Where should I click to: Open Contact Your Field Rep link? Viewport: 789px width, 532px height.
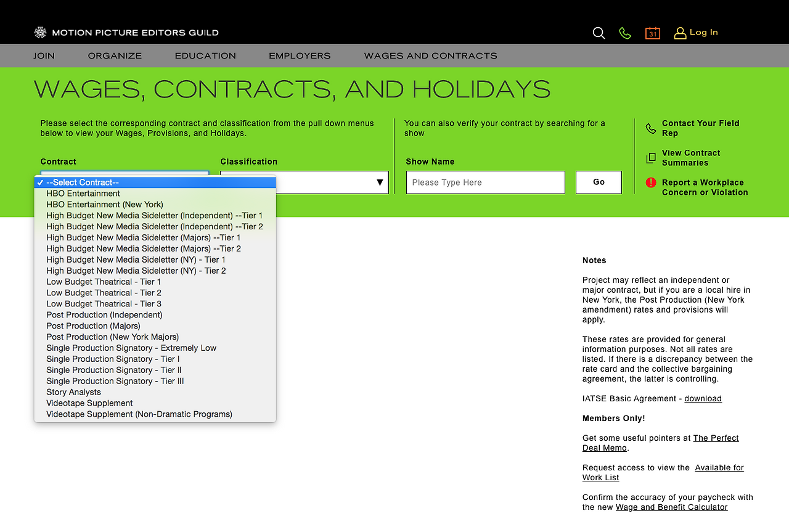(x=701, y=128)
